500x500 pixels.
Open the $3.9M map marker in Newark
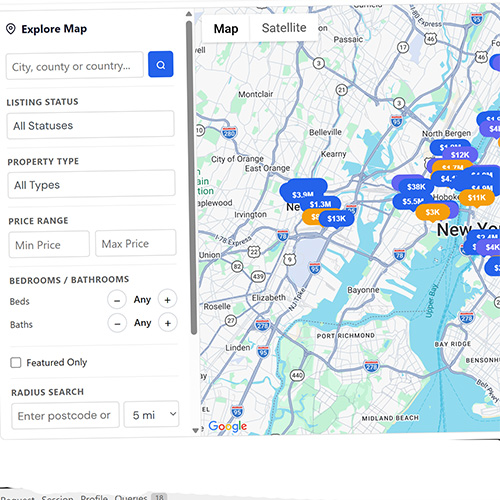point(303,194)
